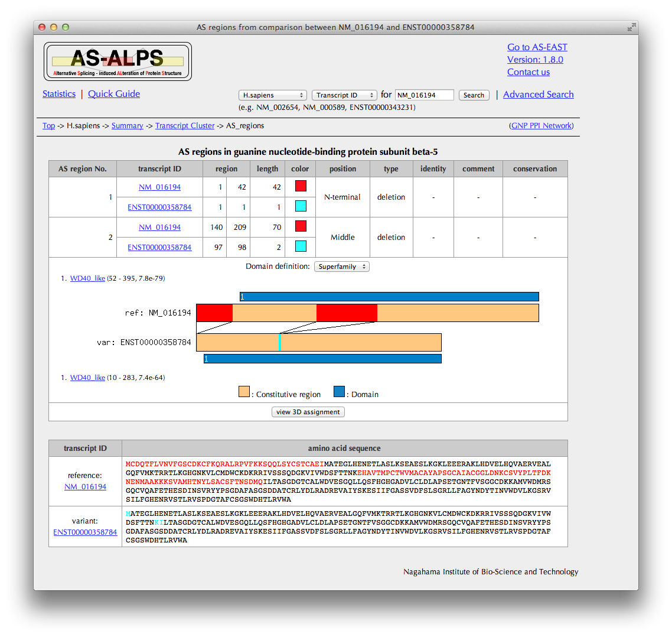Open the H.sapiens species dropdown

273,95
